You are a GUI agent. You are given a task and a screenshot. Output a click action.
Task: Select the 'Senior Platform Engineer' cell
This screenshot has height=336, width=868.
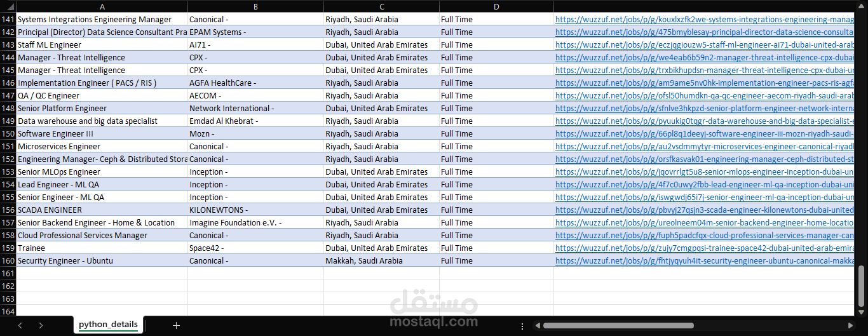tap(102, 108)
